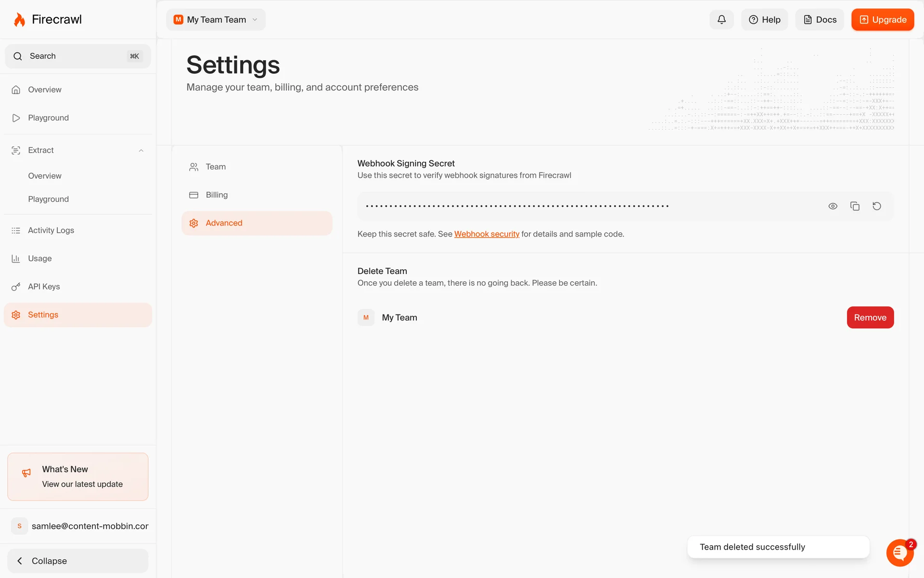Open the samlee account menu

click(x=79, y=526)
